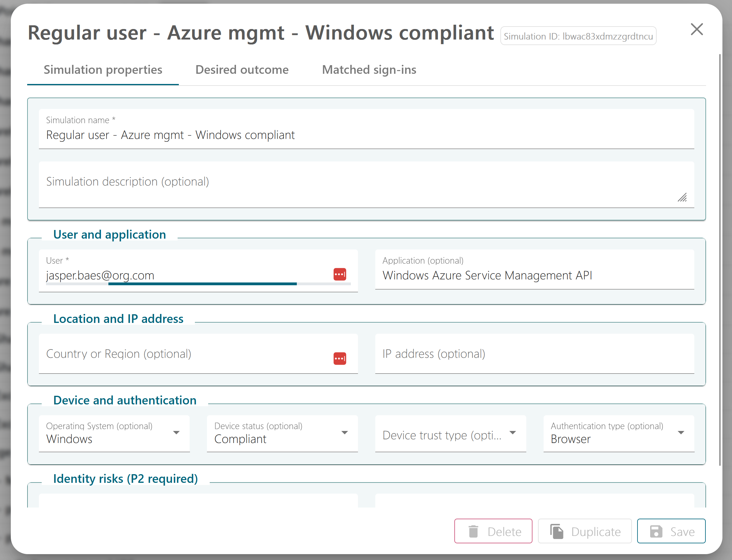Select the Simulation properties tab

103,70
